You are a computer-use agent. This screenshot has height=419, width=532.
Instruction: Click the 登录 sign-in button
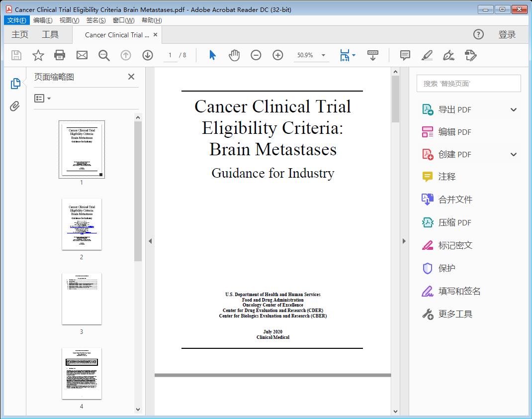508,34
